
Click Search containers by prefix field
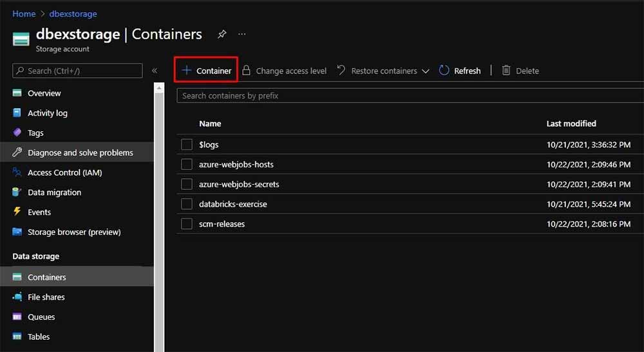tap(410, 96)
